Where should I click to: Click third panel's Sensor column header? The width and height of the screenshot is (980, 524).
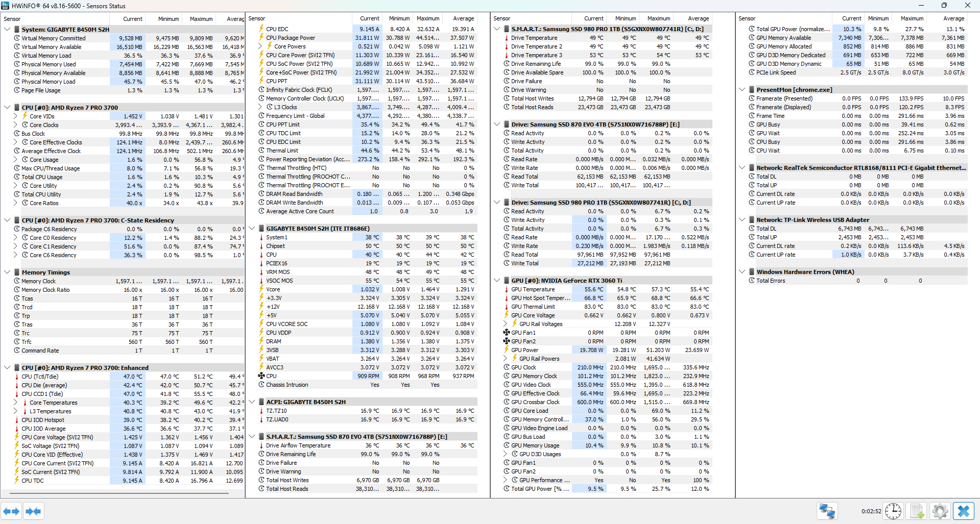point(531,18)
